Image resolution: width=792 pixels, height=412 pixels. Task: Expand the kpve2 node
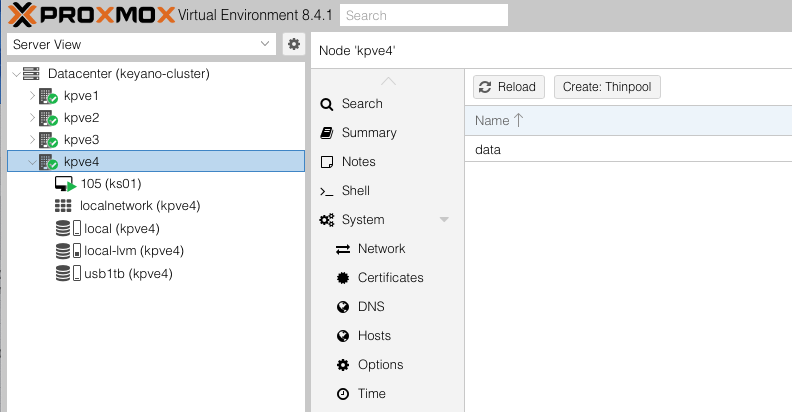click(x=32, y=118)
